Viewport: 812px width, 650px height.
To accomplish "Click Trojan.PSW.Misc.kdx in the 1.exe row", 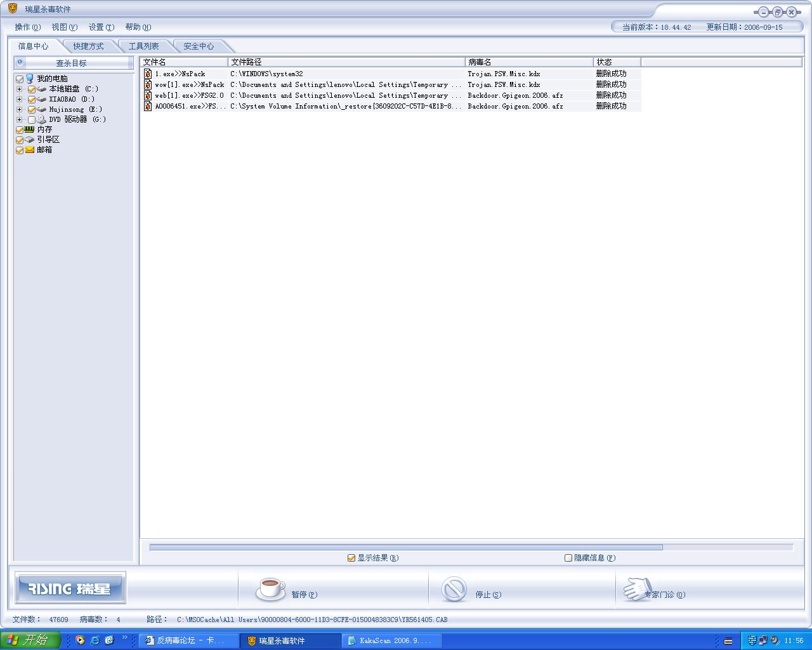I will pyautogui.click(x=504, y=74).
